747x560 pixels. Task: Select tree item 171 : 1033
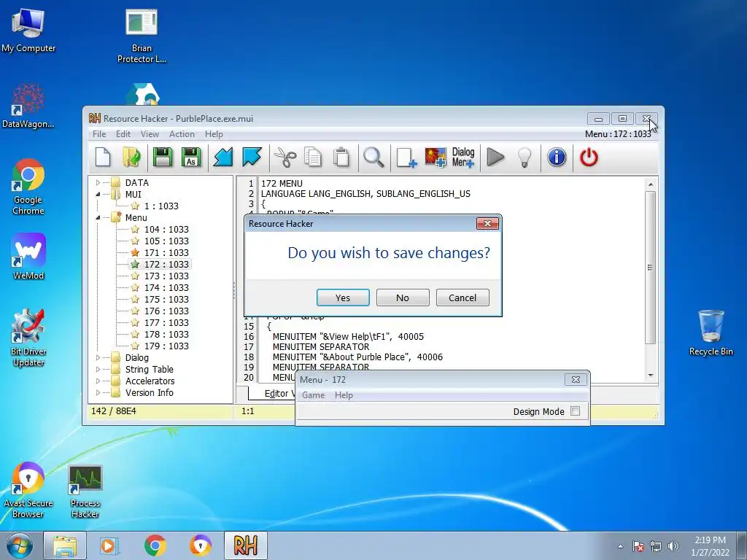[x=166, y=252]
